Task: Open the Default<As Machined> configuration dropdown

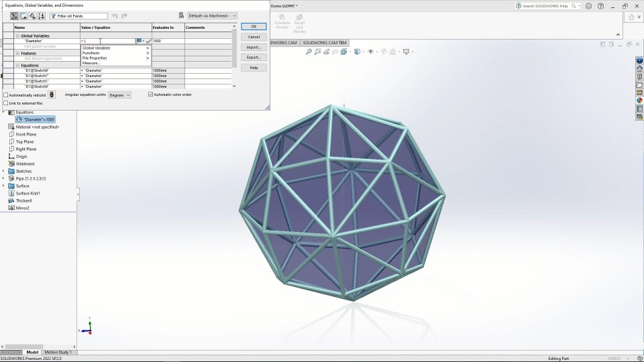Action: [x=212, y=15]
